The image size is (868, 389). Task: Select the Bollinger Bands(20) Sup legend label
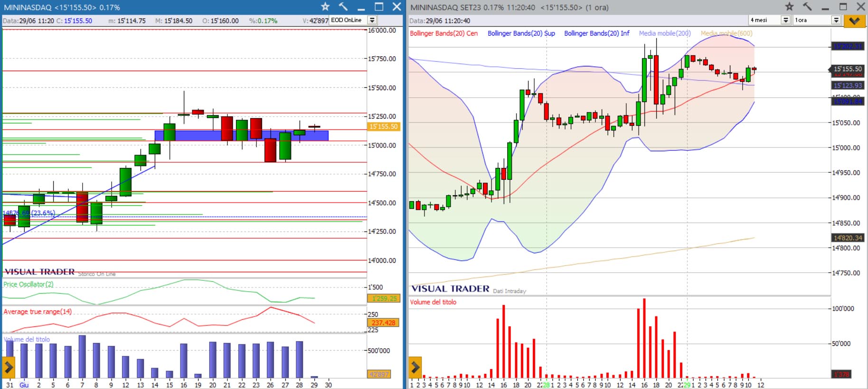(x=521, y=33)
